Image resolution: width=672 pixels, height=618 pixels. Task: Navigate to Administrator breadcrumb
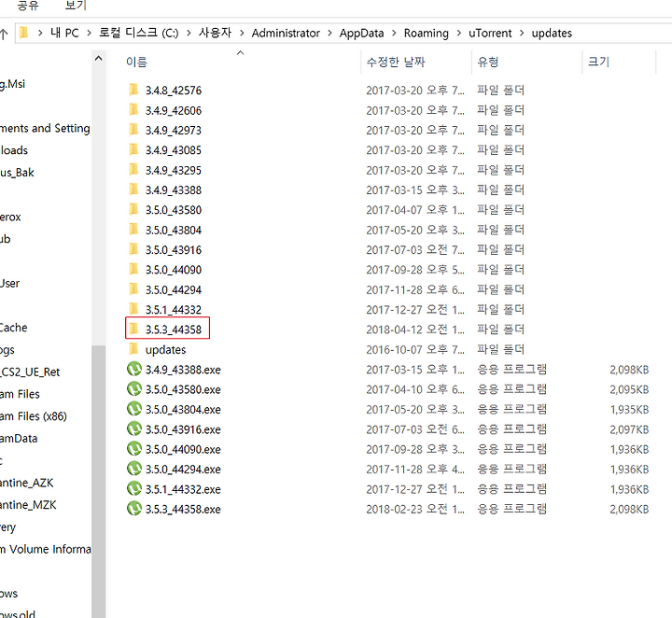click(286, 33)
